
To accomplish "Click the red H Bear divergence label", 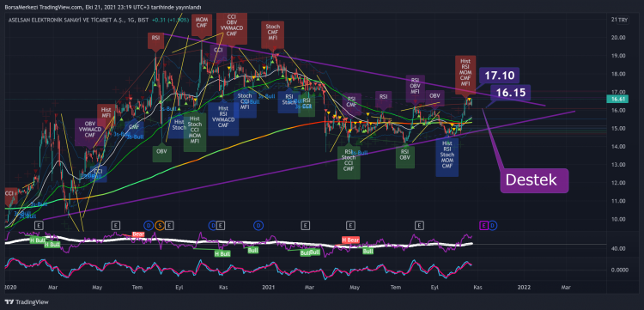I will point(350,240).
